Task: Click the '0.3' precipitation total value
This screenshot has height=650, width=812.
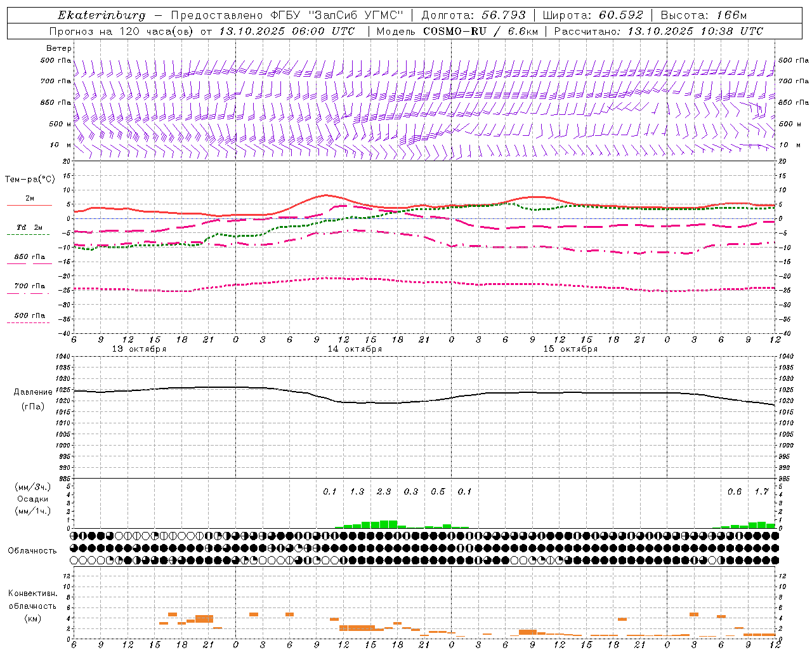Action: [x=411, y=491]
